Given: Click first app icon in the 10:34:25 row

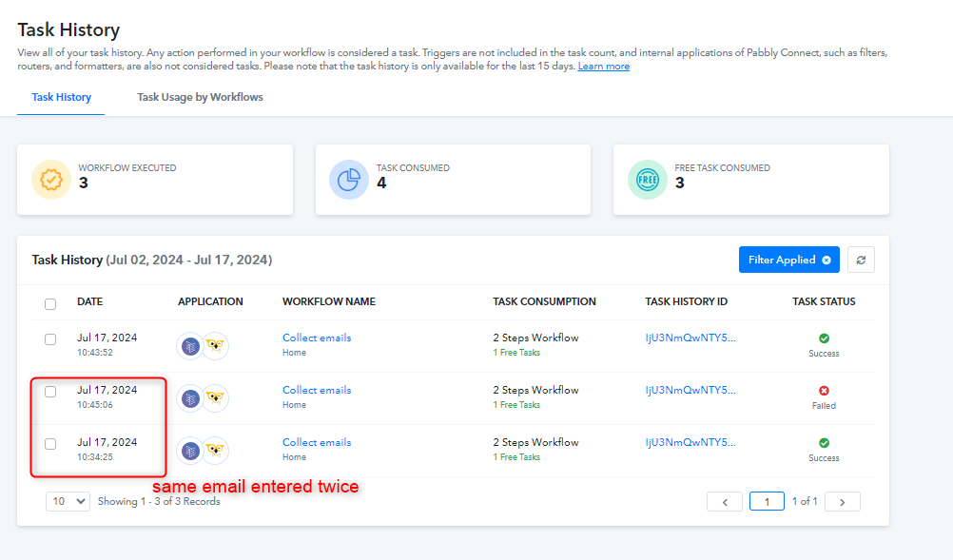Looking at the screenshot, I should tap(190, 451).
